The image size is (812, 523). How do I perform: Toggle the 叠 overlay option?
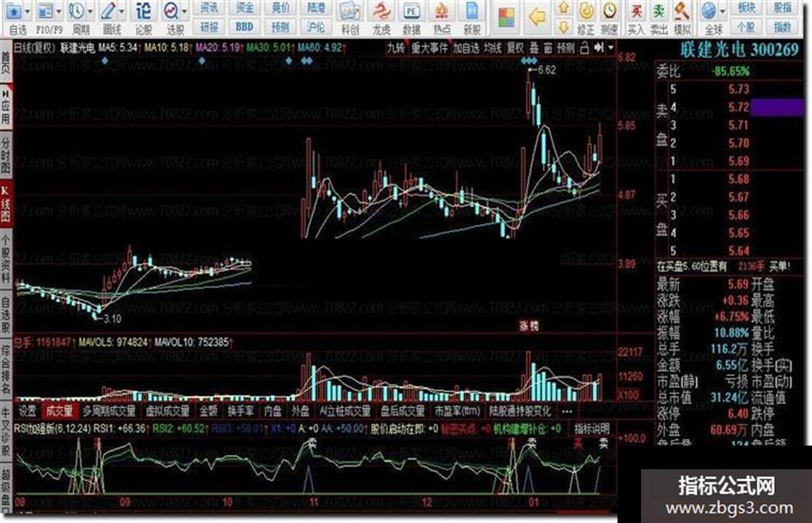[x=534, y=48]
